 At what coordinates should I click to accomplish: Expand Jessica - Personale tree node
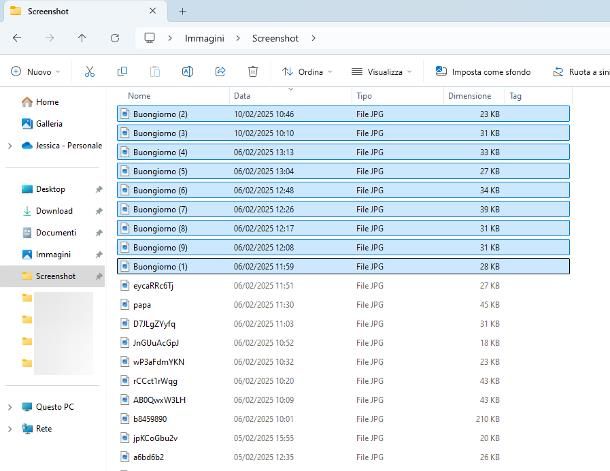click(x=10, y=146)
